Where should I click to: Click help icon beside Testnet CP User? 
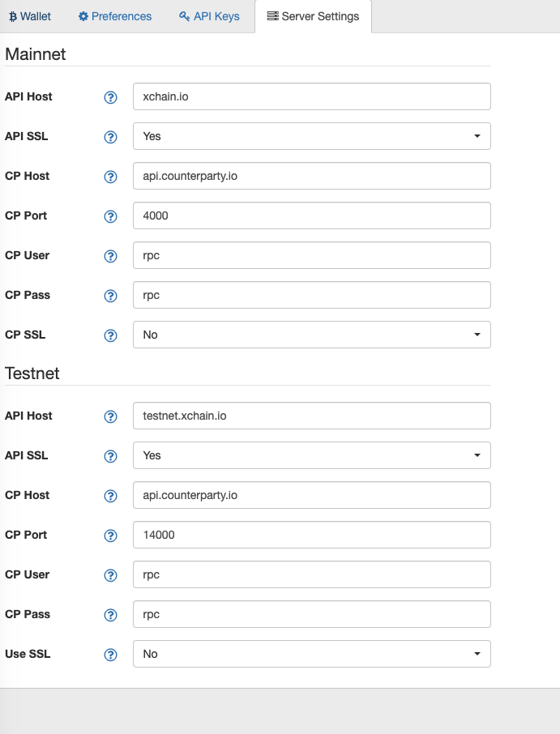point(110,575)
